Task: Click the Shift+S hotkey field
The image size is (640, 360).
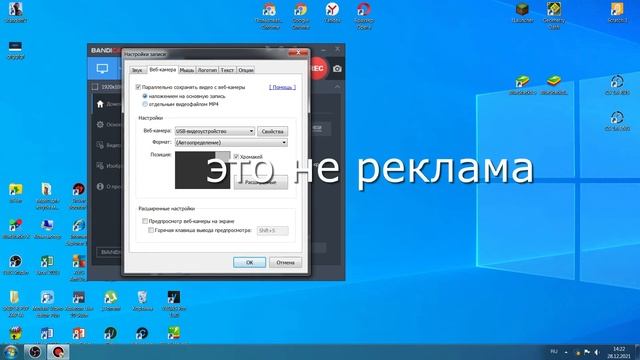Action: point(272,231)
